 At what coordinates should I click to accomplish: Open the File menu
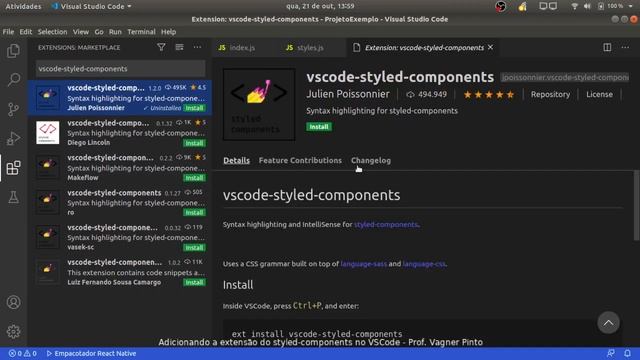pos(8,32)
